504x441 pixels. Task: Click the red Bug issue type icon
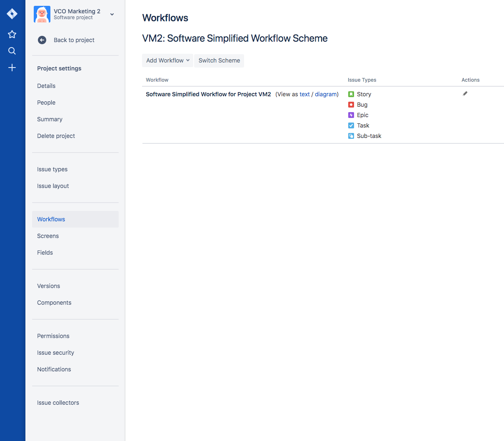351,105
